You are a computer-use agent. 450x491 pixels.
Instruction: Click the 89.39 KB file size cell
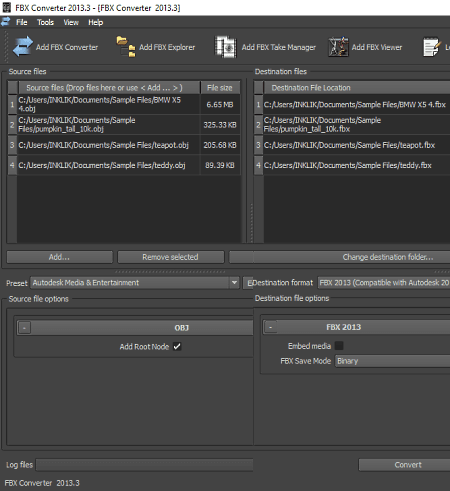(220, 165)
